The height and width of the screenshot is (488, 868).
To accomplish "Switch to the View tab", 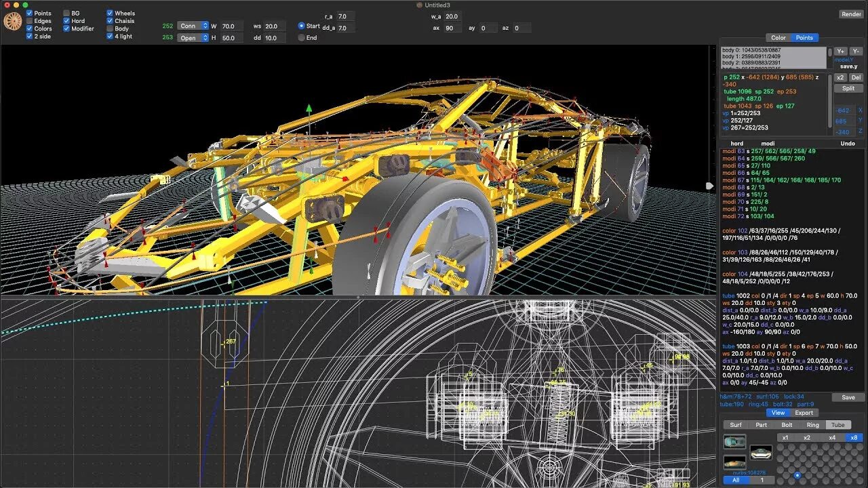I will click(778, 413).
